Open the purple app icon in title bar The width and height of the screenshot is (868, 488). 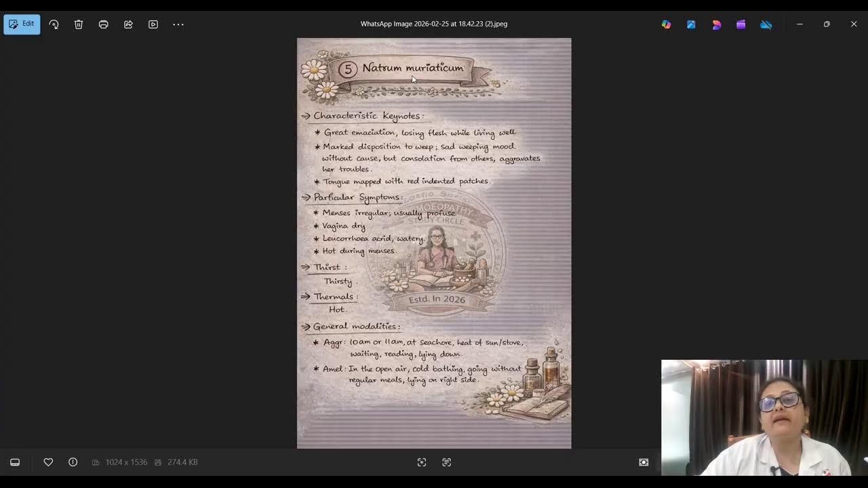(x=741, y=24)
